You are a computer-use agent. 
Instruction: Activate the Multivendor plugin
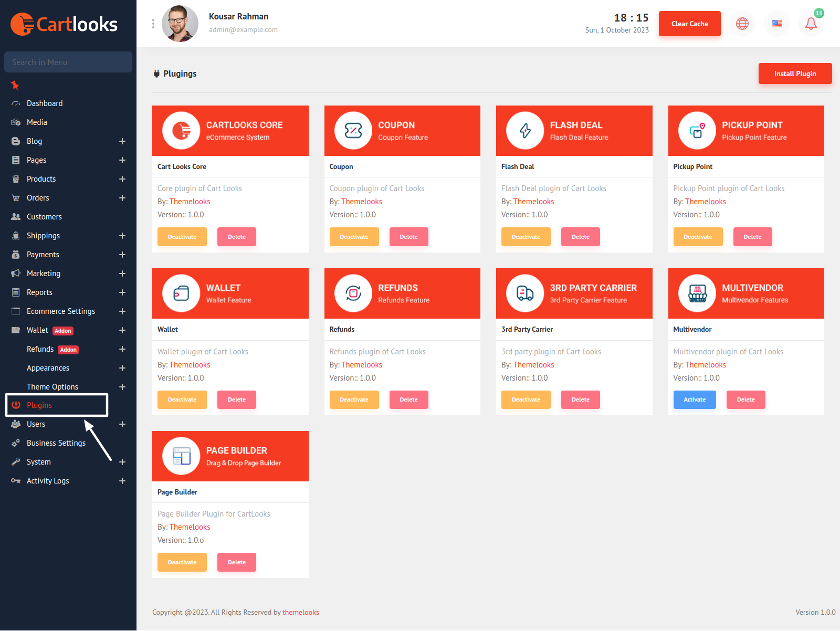694,399
